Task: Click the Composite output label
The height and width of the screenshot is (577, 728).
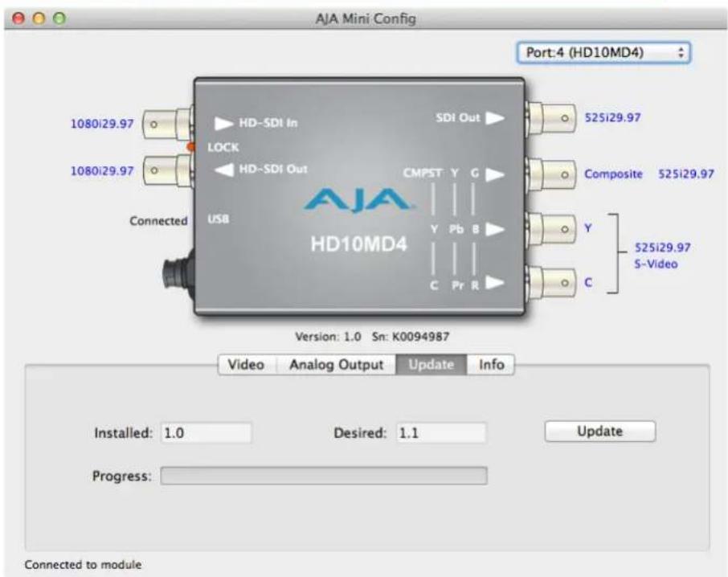Action: 613,174
